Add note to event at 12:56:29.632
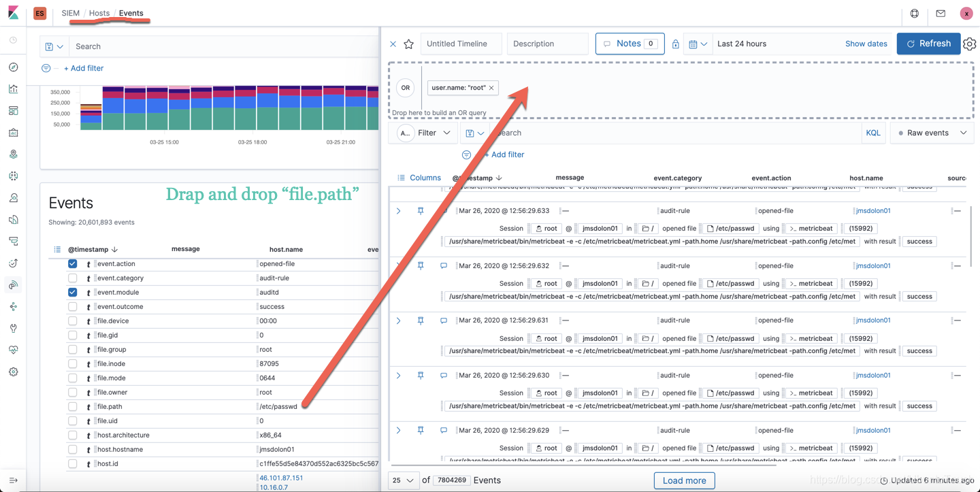This screenshot has height=492, width=980. tap(444, 266)
